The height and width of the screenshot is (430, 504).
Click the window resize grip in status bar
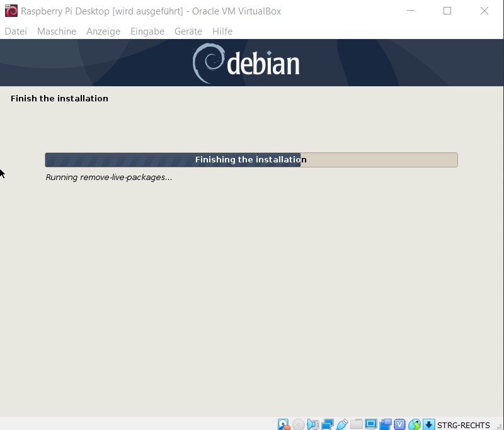click(x=500, y=426)
